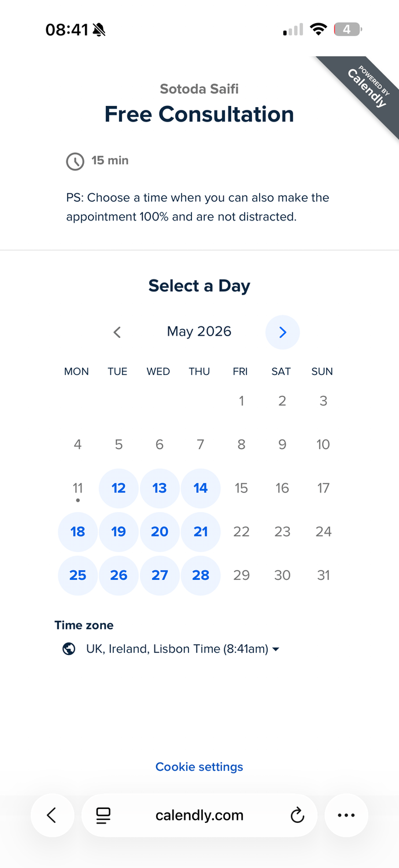399x868 pixels.
Task: Reload the page with the refresh icon
Action: click(x=297, y=815)
